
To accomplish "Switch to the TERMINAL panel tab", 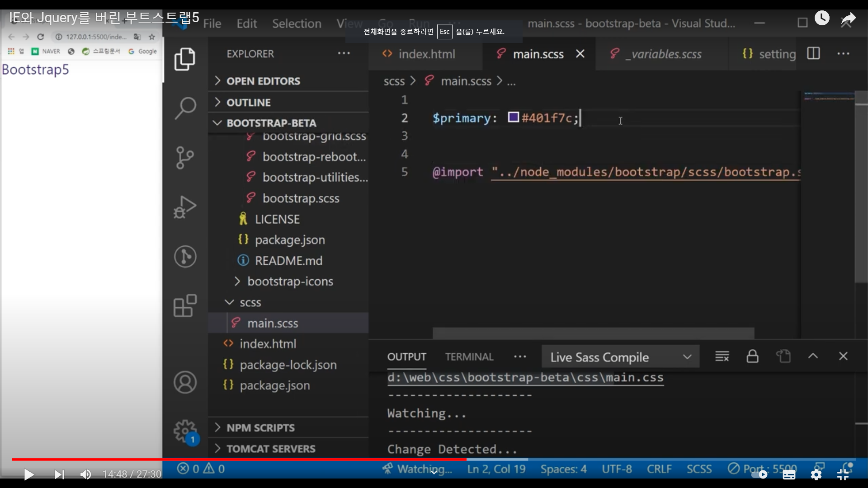I will [x=469, y=357].
